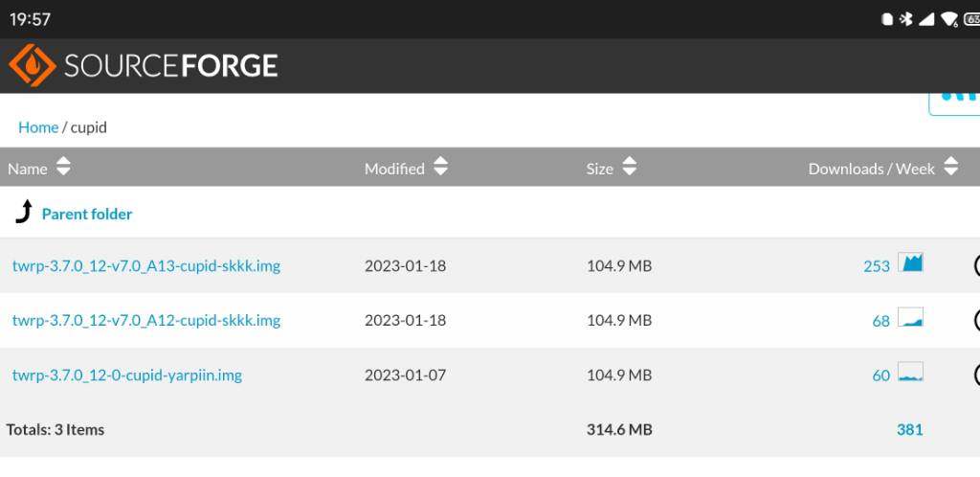
Task: Click info icon for A12-cupid-skkk file
Action: 976,320
